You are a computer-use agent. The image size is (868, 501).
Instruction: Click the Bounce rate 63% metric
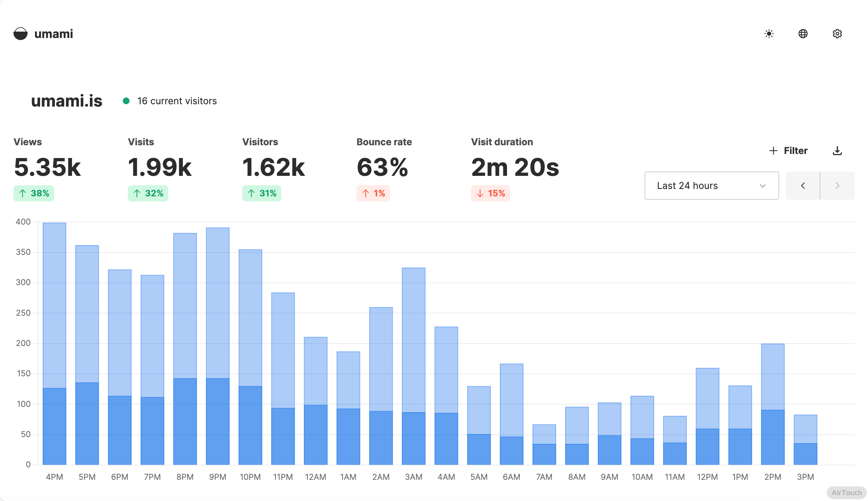pyautogui.click(x=382, y=167)
